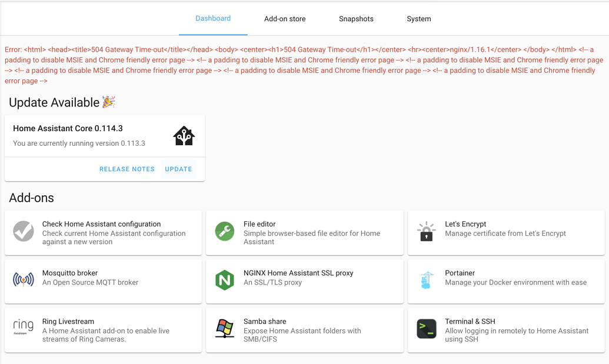Open the Mosquitto broker add-on card
The image size is (609, 364).
tap(103, 281)
